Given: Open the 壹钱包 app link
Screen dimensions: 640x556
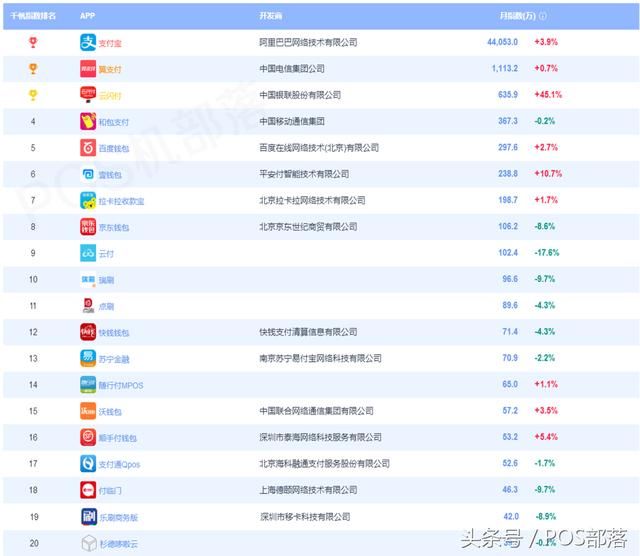Looking at the screenshot, I should (x=110, y=175).
